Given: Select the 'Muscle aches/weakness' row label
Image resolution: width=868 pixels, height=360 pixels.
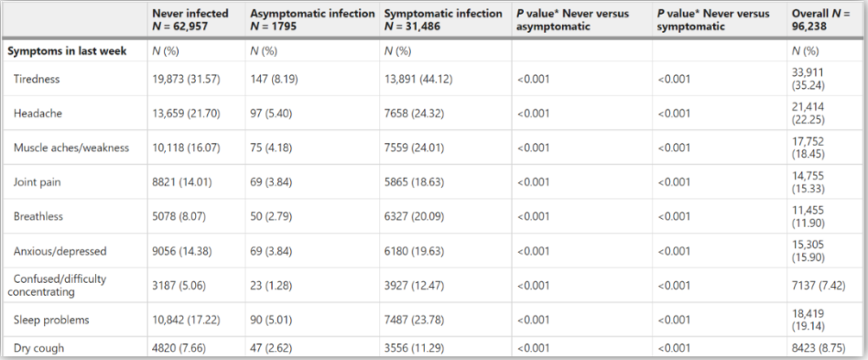Looking at the screenshot, I should (x=71, y=147).
